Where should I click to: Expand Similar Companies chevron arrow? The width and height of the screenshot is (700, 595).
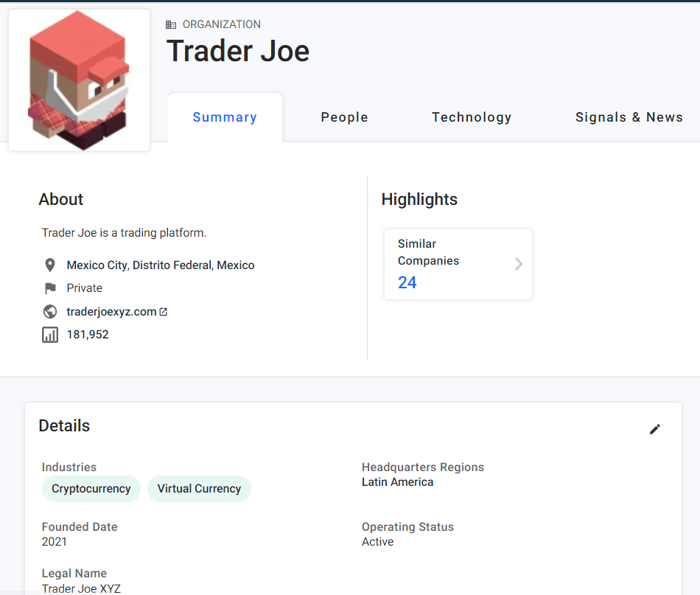(x=518, y=264)
